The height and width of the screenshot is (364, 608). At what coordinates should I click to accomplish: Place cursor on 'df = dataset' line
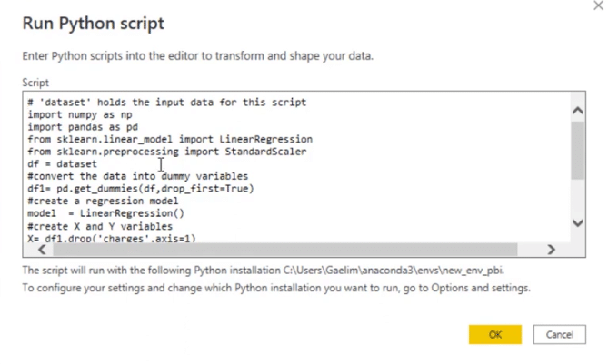[62, 163]
